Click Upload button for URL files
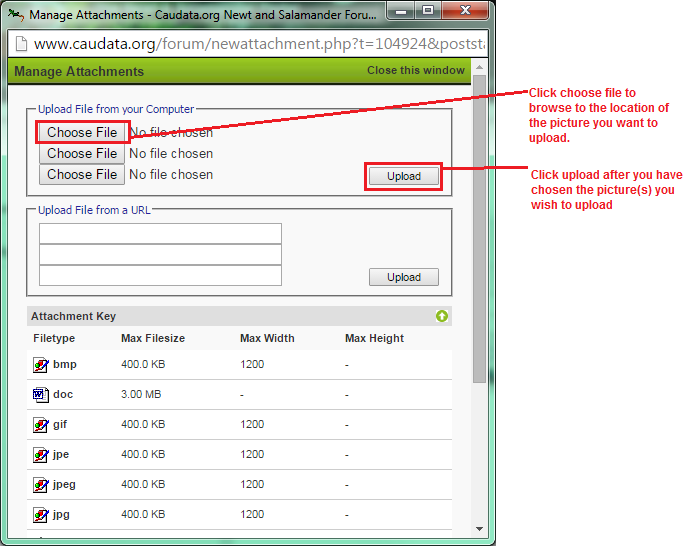The width and height of the screenshot is (686, 546). (x=404, y=277)
